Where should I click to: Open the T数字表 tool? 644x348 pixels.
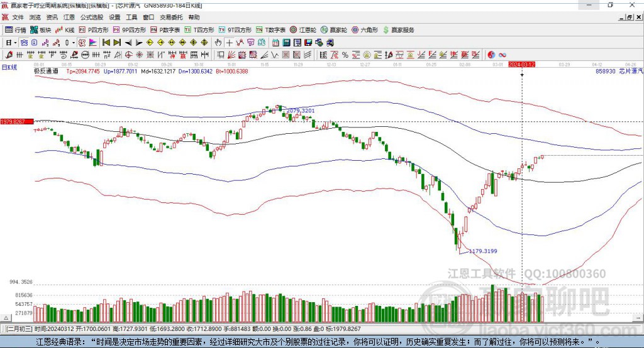[270, 30]
